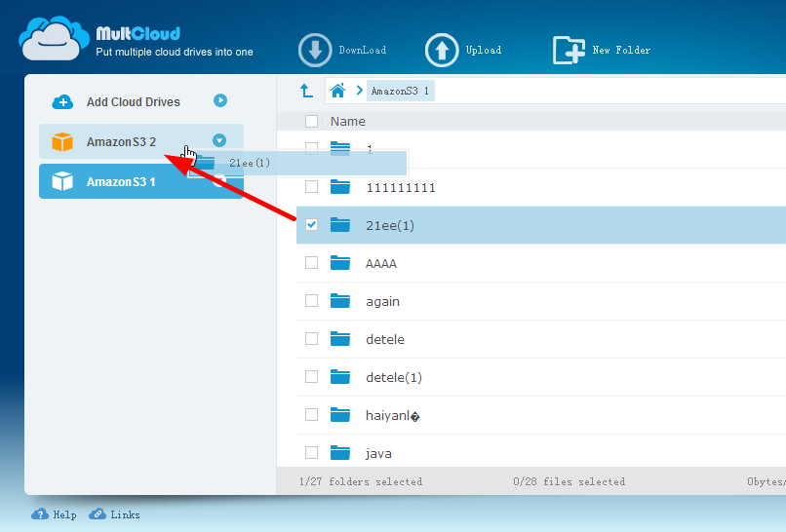Click the Links chain icon
The width and height of the screenshot is (786, 532).
coord(98,514)
